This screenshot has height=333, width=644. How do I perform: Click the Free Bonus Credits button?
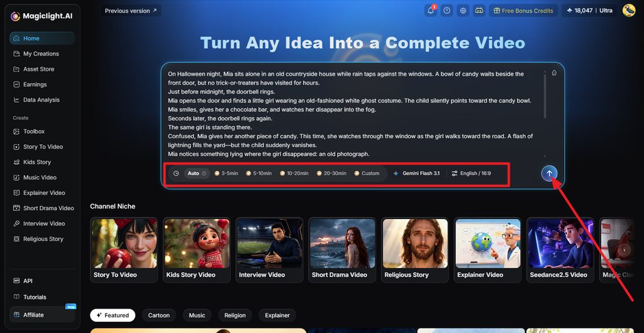(x=523, y=11)
